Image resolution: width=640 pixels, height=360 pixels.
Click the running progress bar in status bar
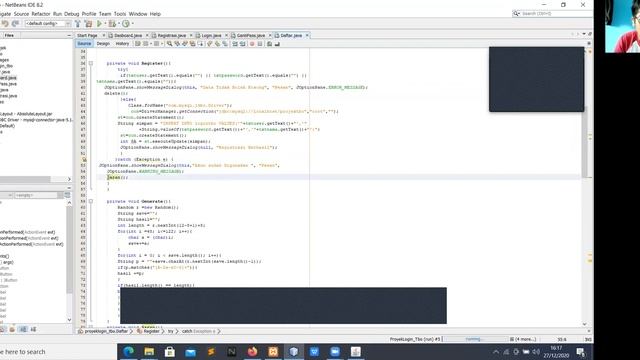pyautogui.click(x=475, y=339)
